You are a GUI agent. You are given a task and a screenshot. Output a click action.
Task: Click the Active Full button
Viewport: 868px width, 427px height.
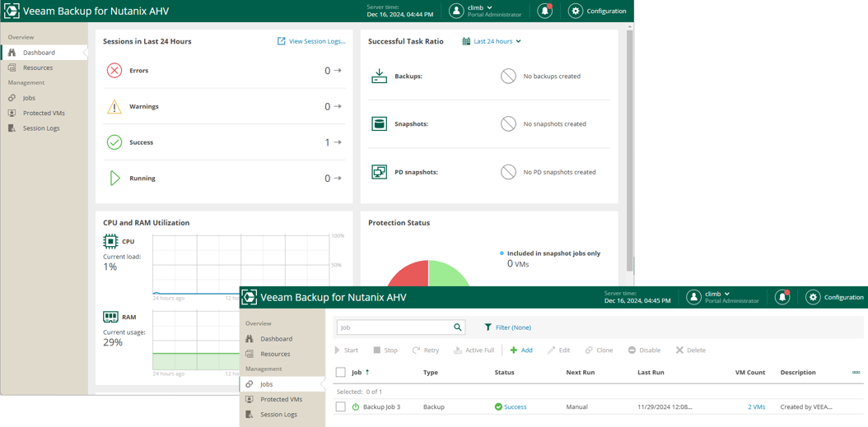coord(474,350)
